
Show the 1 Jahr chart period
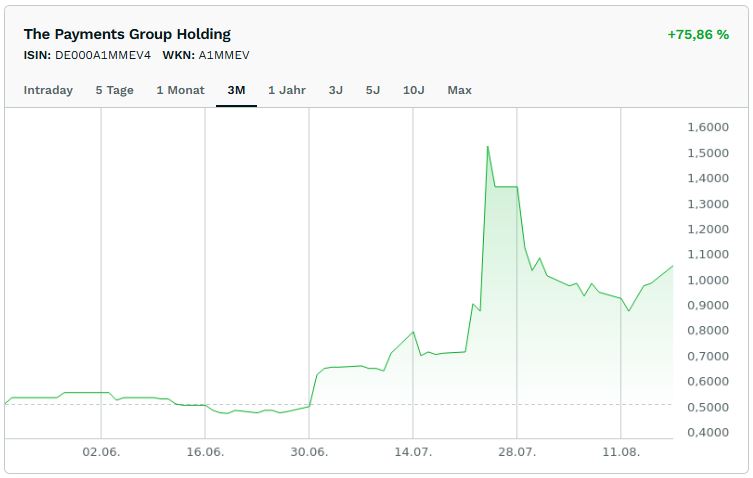287,90
